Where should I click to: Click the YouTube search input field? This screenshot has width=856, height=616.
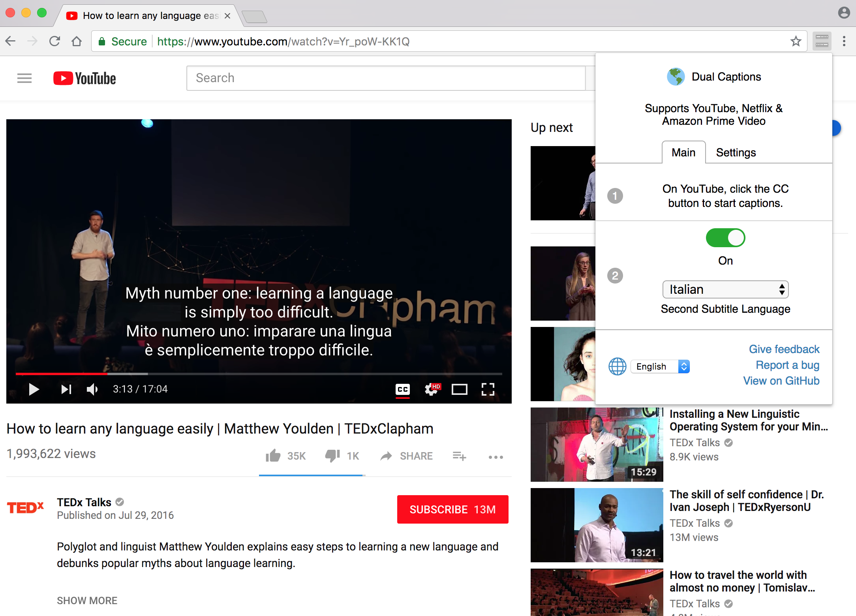386,78
